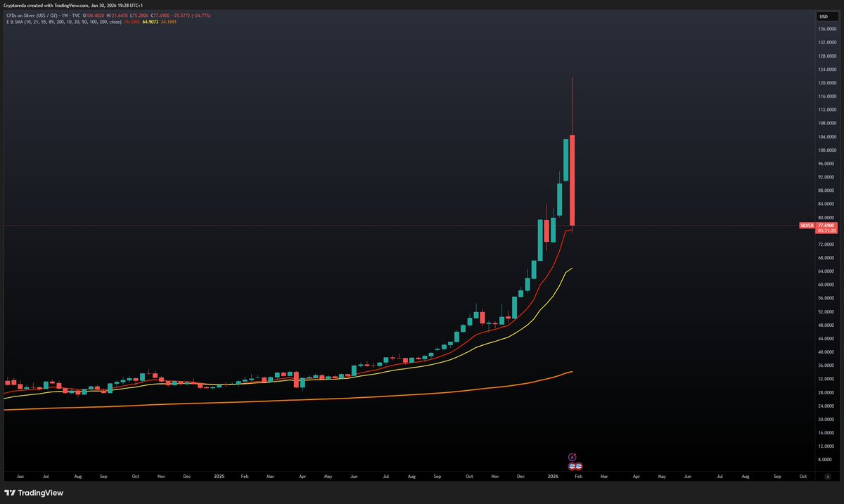Open the left US flag economic event

pyautogui.click(x=572, y=467)
